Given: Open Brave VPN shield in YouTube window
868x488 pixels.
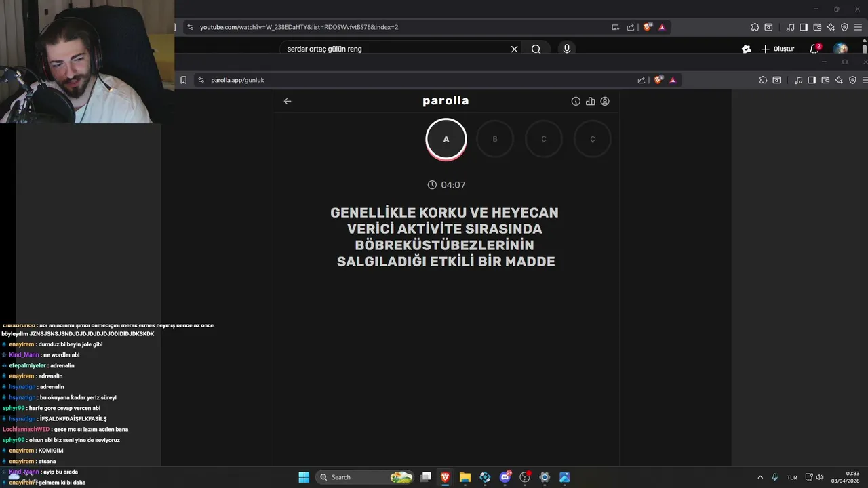Looking at the screenshot, I should coord(844,27).
